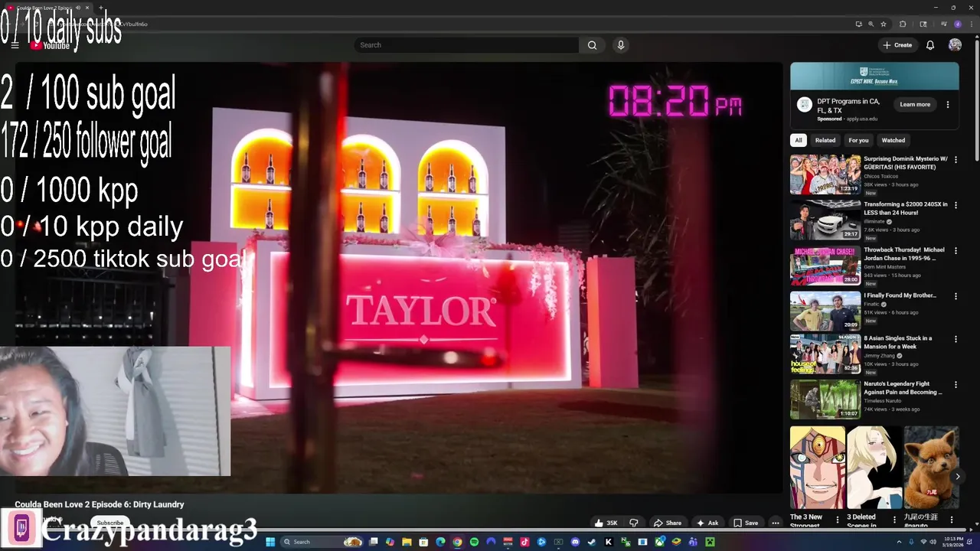Open the zoom level icon in address bar
This screenshot has width=980, height=551.
pyautogui.click(x=871, y=24)
